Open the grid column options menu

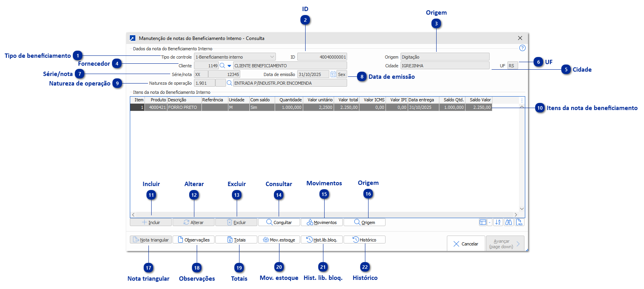pyautogui.click(x=522, y=101)
